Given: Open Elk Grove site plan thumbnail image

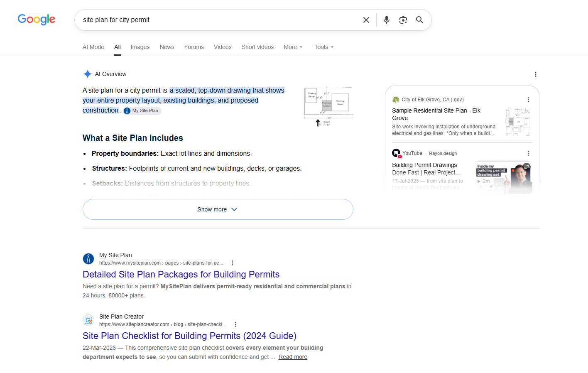Looking at the screenshot, I should (518, 122).
